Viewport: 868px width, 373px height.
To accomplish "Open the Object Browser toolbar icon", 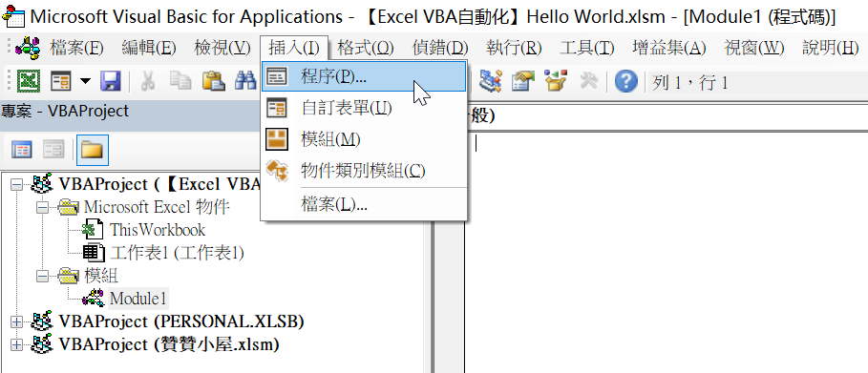I will (x=556, y=81).
